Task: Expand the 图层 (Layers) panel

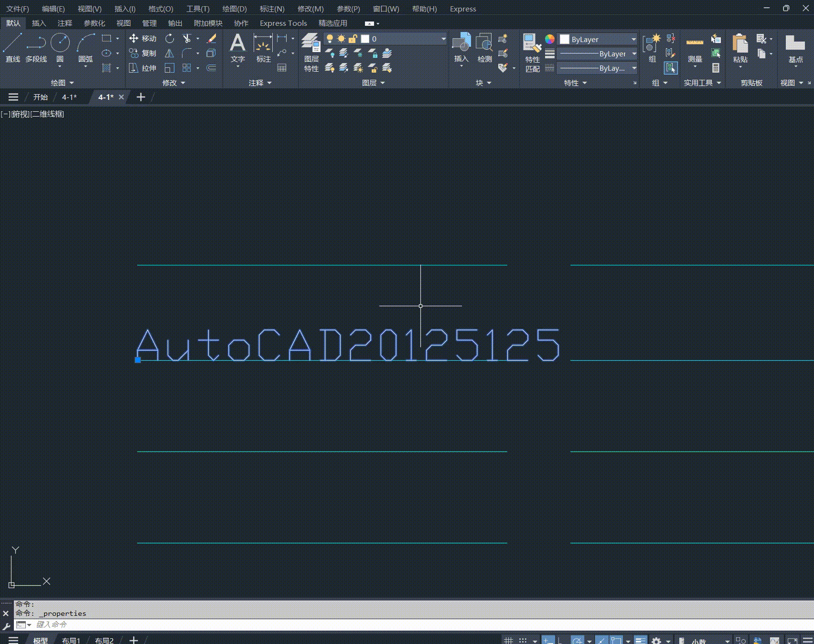Action: [373, 83]
